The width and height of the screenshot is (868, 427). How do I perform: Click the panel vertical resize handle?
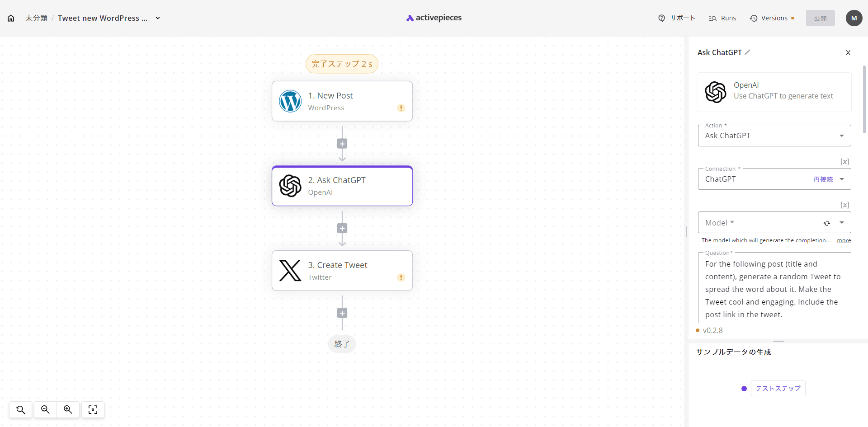(x=686, y=232)
